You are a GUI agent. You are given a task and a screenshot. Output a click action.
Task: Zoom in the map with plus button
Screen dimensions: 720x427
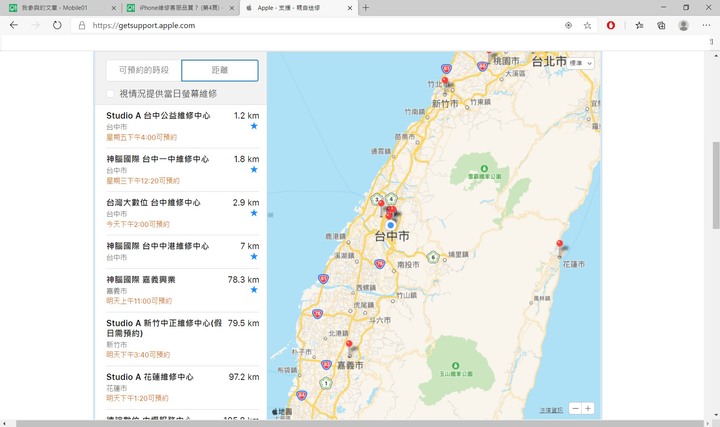click(x=588, y=408)
